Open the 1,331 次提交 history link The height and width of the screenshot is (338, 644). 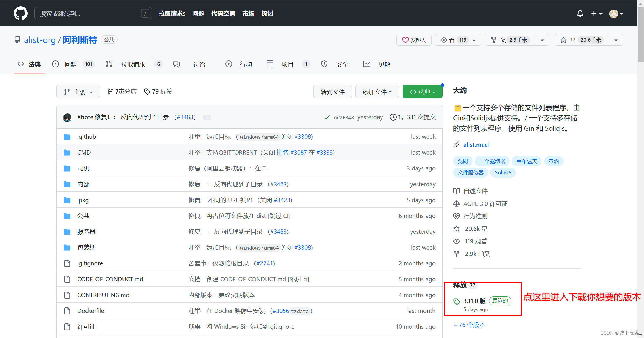coord(413,117)
